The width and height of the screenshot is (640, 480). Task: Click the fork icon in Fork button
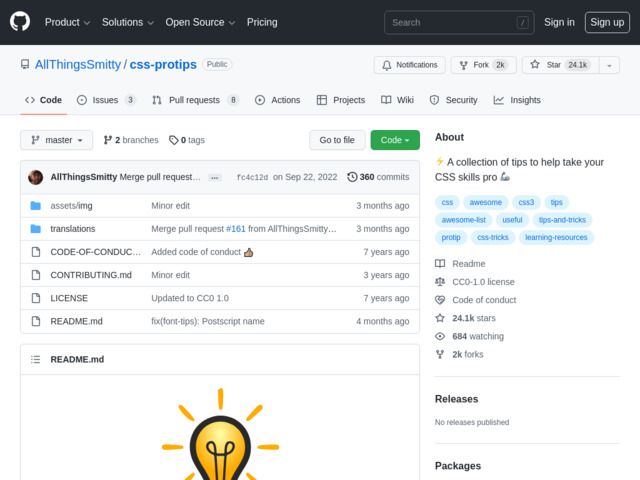point(463,65)
